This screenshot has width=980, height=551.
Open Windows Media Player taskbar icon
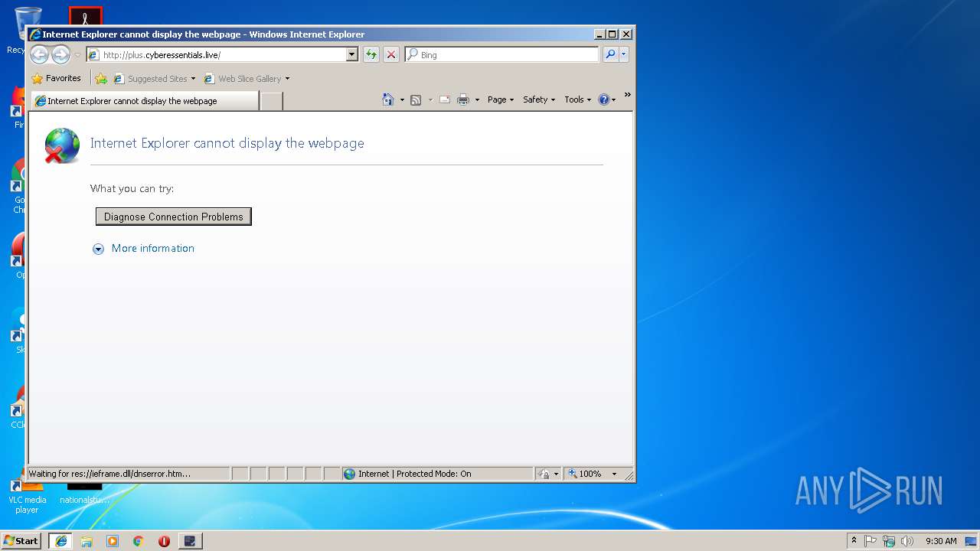coord(113,541)
